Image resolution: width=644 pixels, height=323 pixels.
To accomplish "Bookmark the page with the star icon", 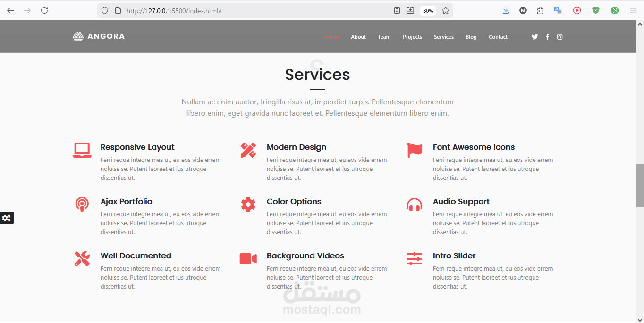I will (x=446, y=10).
